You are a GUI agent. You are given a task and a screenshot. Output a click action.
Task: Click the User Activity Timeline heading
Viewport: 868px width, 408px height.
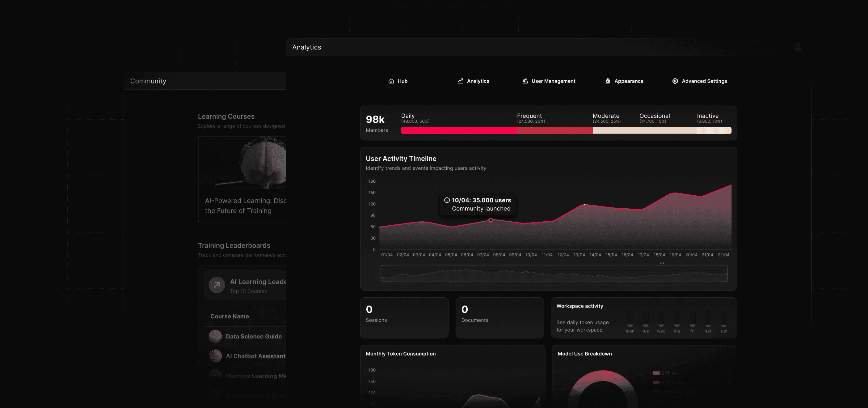[x=401, y=159]
